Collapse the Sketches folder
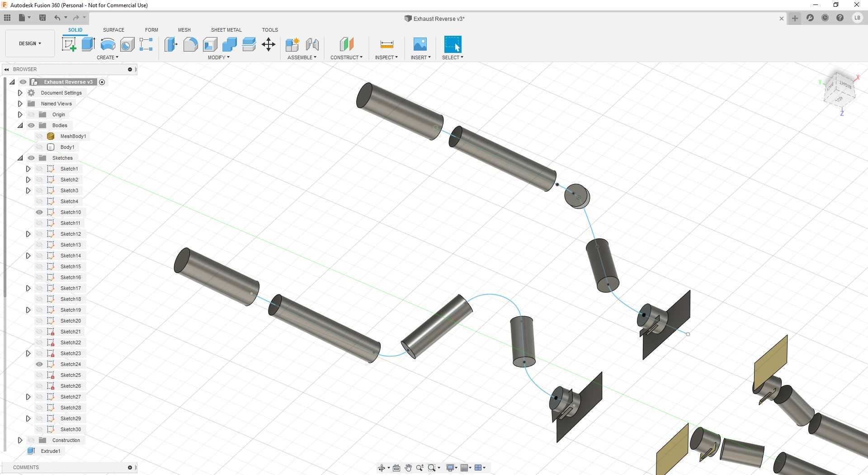Image resolution: width=868 pixels, height=475 pixels. click(20, 158)
